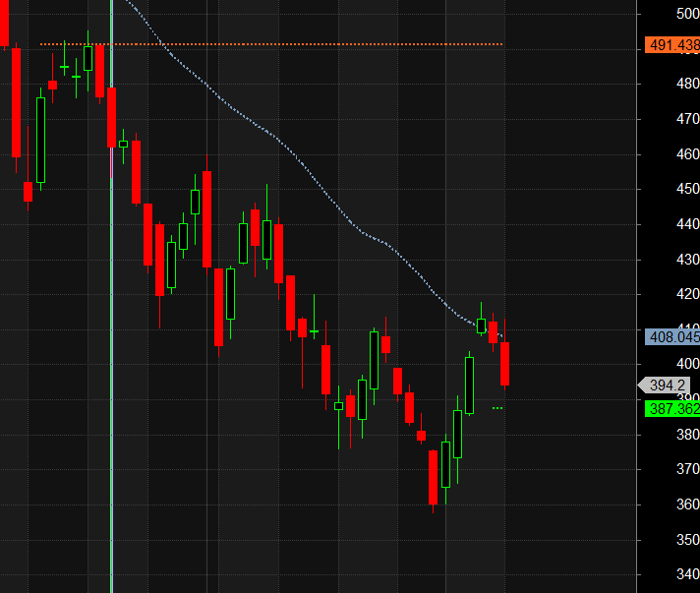Click the tall hollow candle near 460 at left
Screen dimensions: 700x593
pyautogui.click(x=40, y=140)
